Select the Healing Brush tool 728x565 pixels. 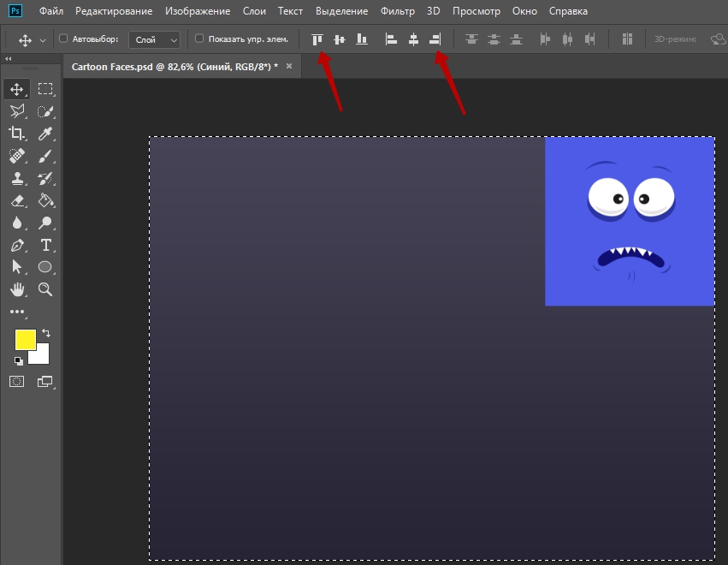click(17, 156)
